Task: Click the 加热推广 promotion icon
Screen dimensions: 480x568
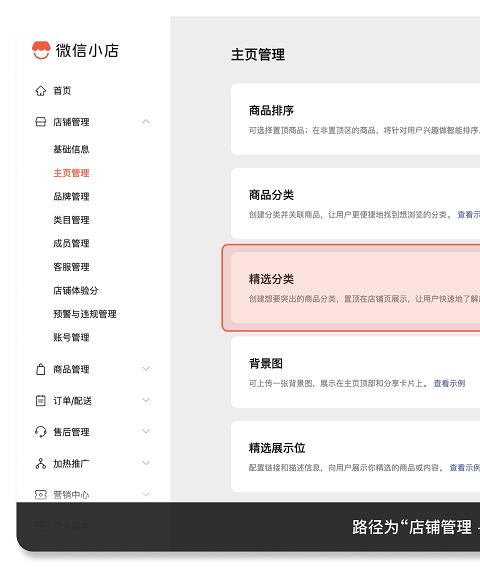Action: pos(41,463)
